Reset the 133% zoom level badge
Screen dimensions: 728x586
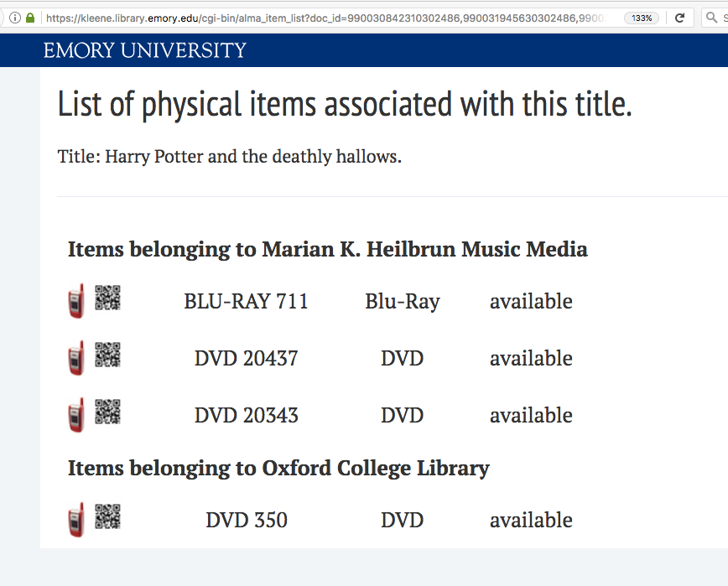point(642,18)
